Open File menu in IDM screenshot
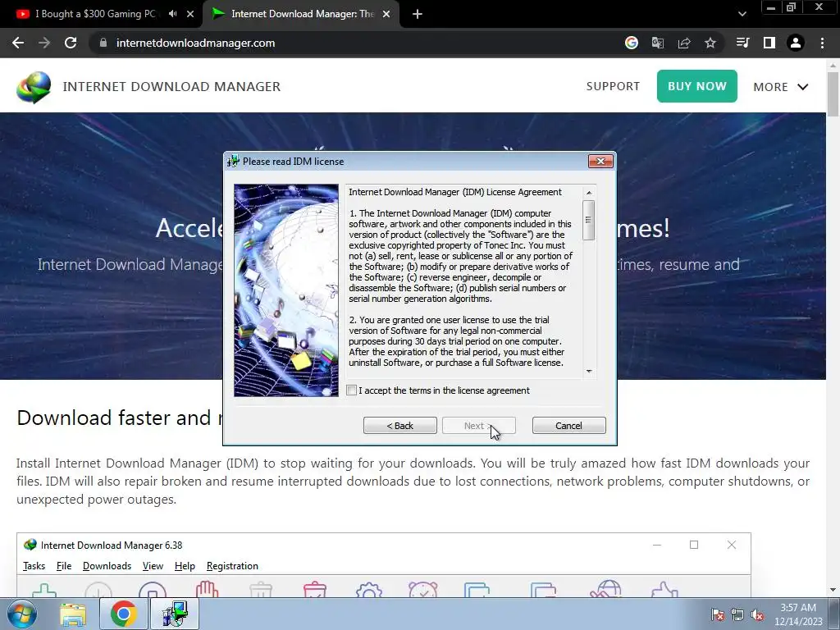The image size is (840, 630). click(x=64, y=566)
